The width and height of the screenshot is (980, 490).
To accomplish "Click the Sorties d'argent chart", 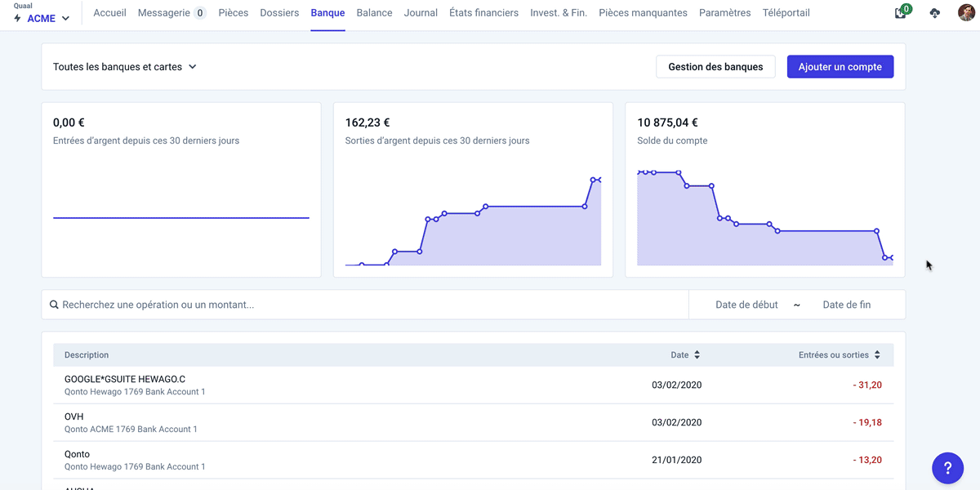I will click(473, 220).
